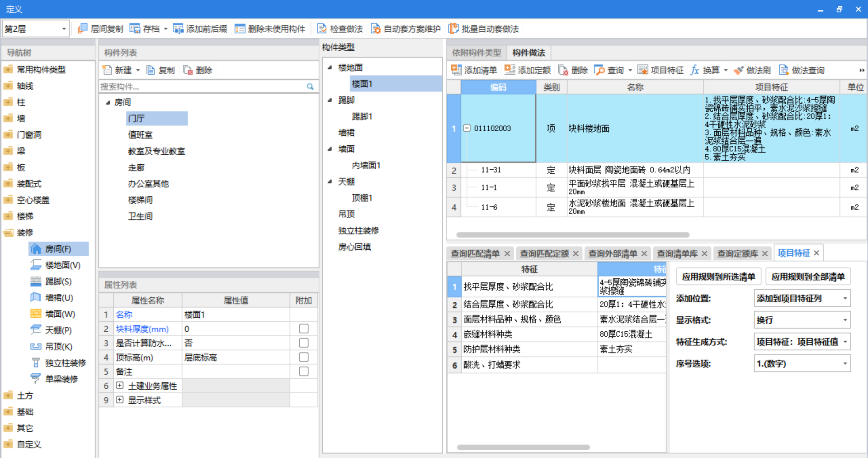Collapse the 011102003 list item row

[467, 128]
